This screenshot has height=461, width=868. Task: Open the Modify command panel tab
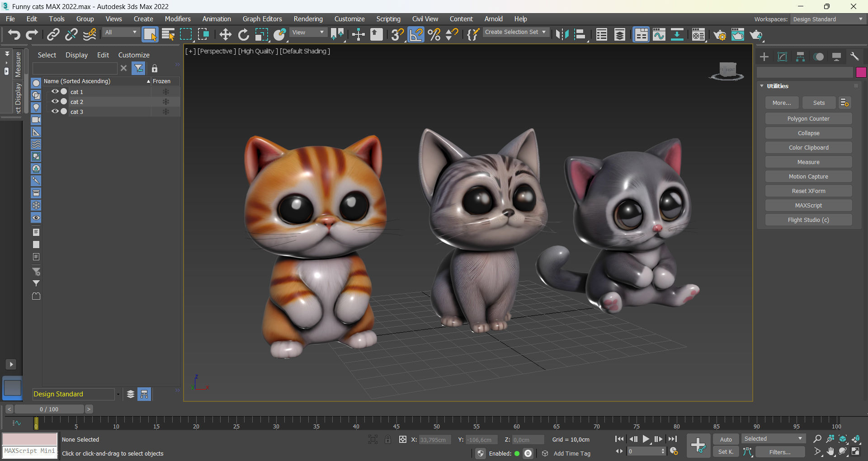point(782,56)
